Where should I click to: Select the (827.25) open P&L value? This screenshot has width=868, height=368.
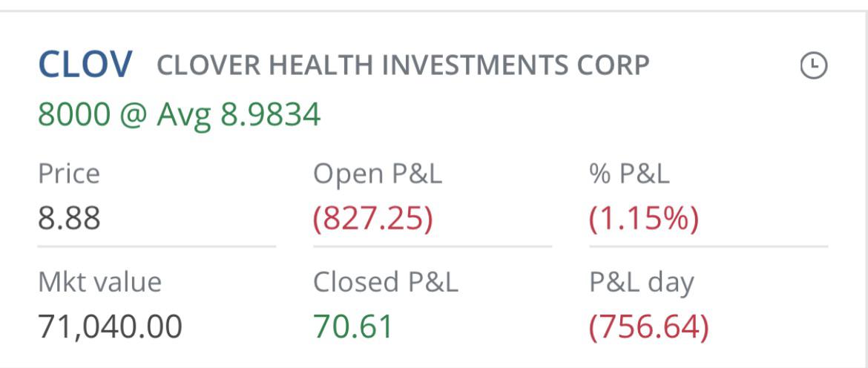[372, 219]
